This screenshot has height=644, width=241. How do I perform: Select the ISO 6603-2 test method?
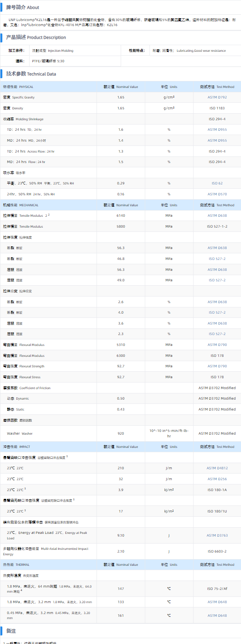pos(217,551)
